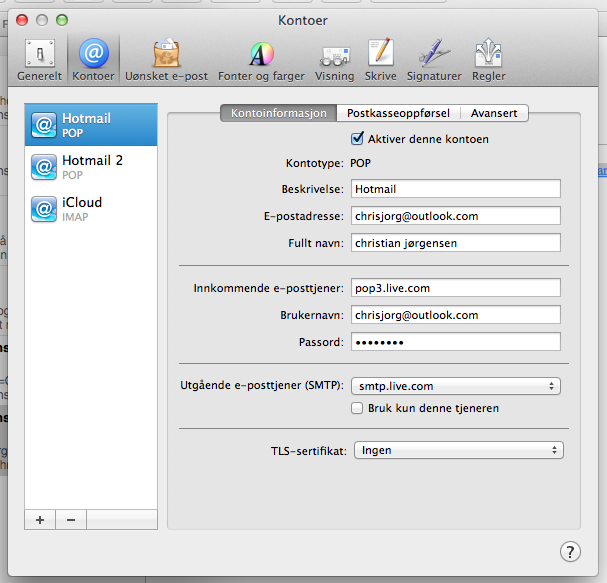Open Fonter og farger preferences

pos(261,60)
